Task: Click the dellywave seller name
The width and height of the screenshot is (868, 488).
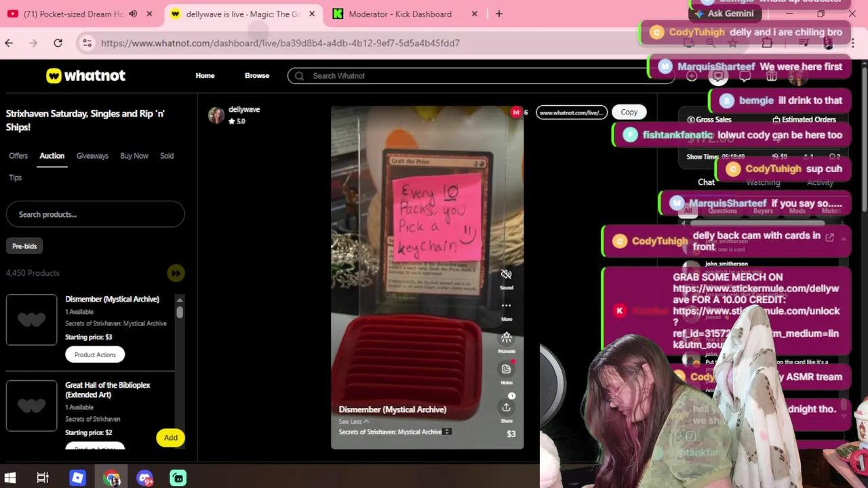Action: (x=244, y=109)
